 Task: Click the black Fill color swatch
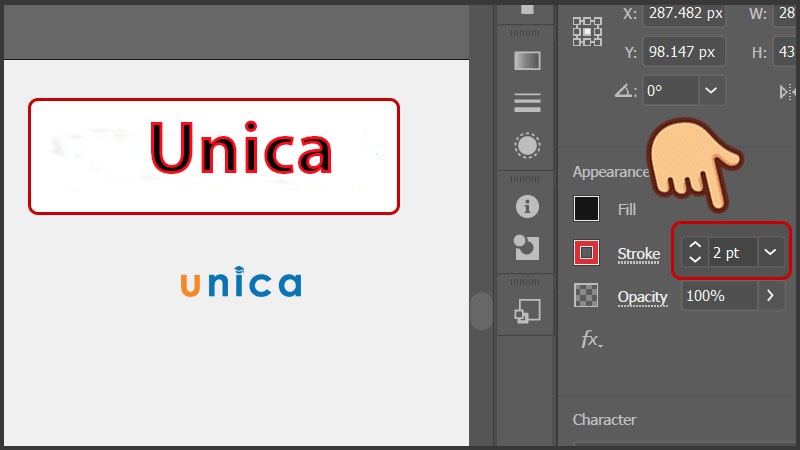click(x=586, y=209)
